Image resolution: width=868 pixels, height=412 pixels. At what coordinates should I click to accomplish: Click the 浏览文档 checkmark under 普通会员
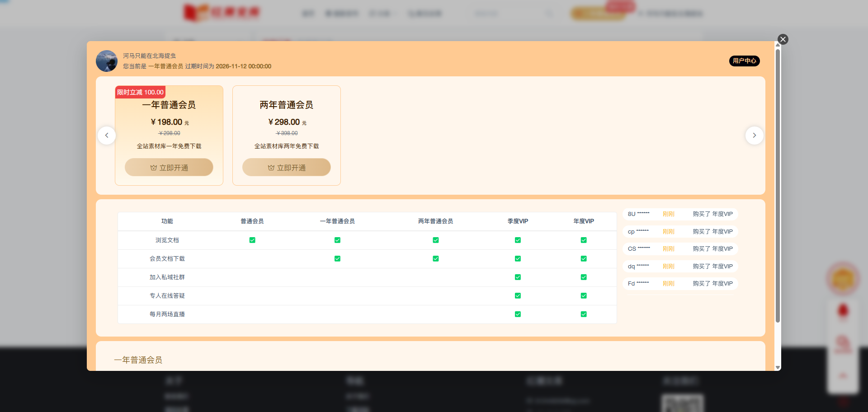252,240
